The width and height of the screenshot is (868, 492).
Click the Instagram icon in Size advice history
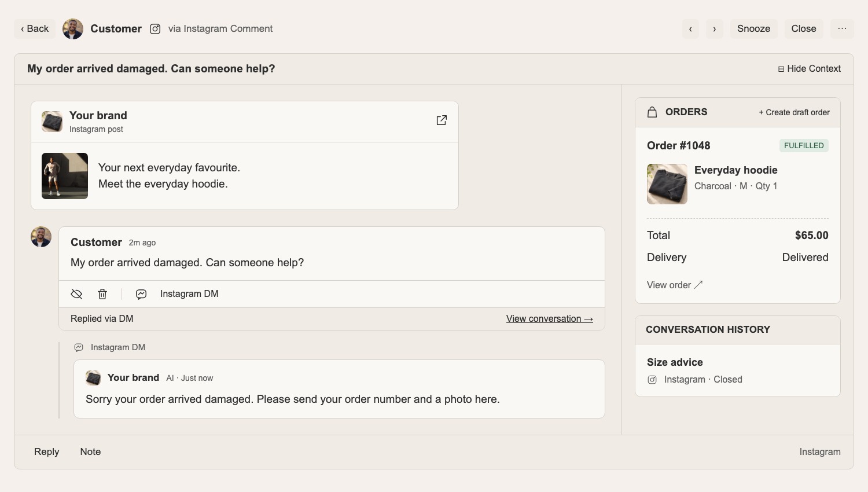click(x=652, y=380)
